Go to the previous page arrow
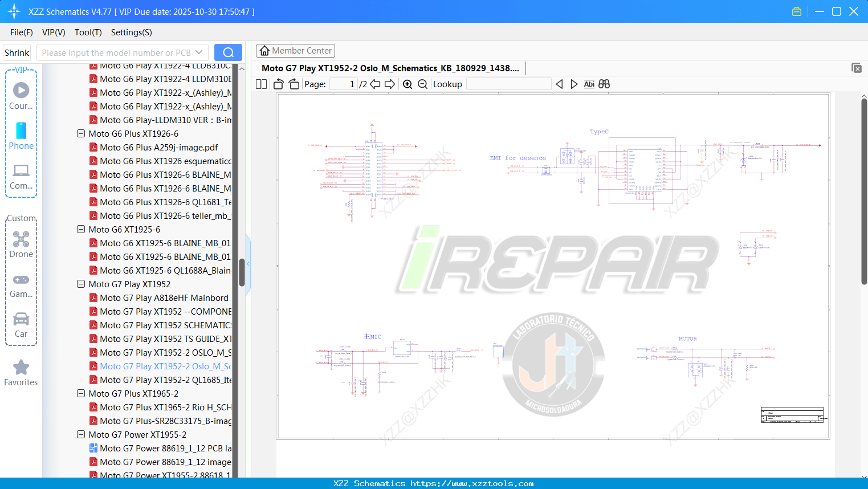The width and height of the screenshot is (868, 489). [x=375, y=84]
